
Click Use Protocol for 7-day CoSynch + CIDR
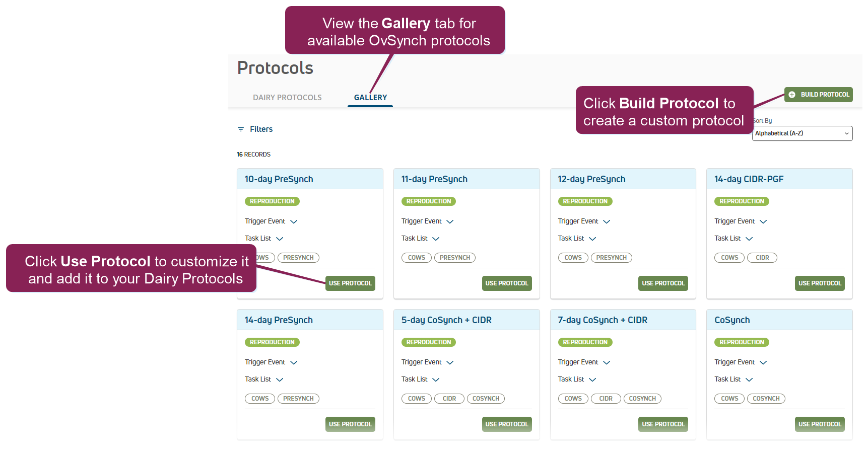tap(663, 424)
